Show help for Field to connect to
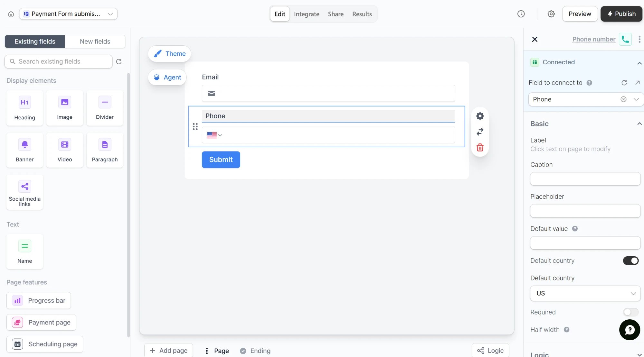644x357 pixels. [x=589, y=83]
